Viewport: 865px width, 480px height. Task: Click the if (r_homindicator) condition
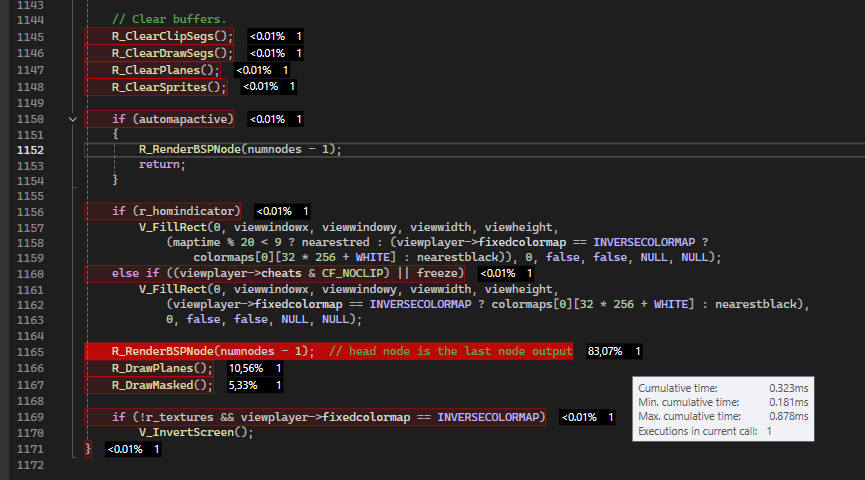pyautogui.click(x=175, y=211)
